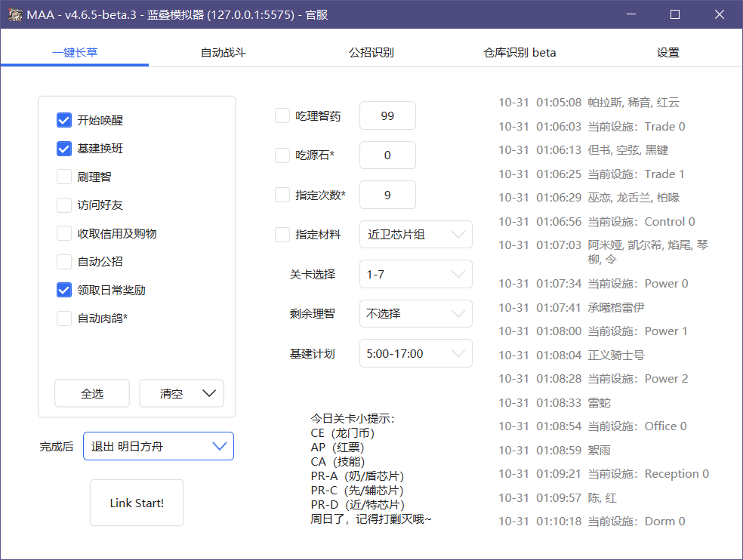This screenshot has height=560, width=743.
Task: Enable the 自动公招 checkbox
Action: pos(64,262)
